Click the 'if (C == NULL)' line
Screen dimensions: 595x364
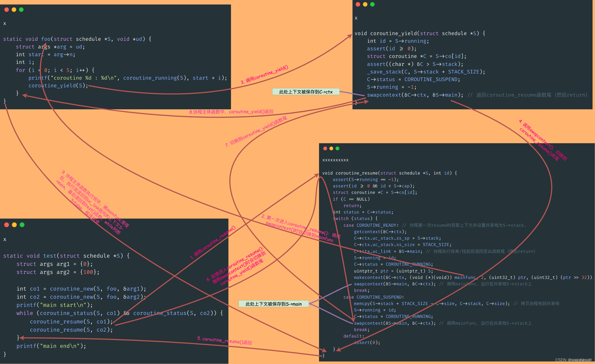pyautogui.click(x=351, y=199)
